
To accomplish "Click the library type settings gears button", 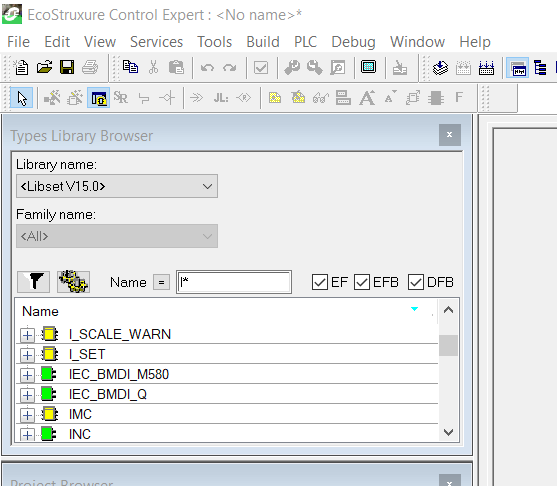I will pos(74,282).
